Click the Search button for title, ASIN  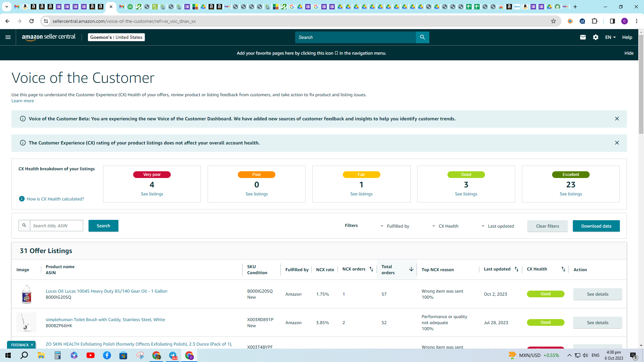pos(103,226)
